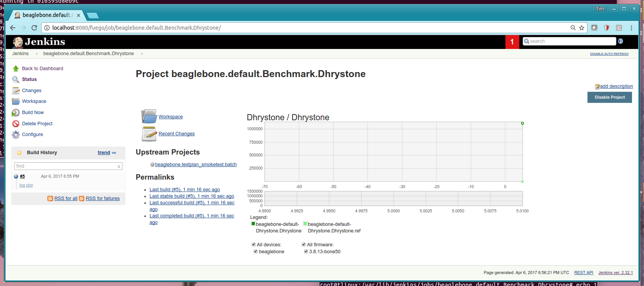Viewport: 644px width, 286px height.
Task: Click the Recent Changes notepad icon
Action: tap(149, 134)
